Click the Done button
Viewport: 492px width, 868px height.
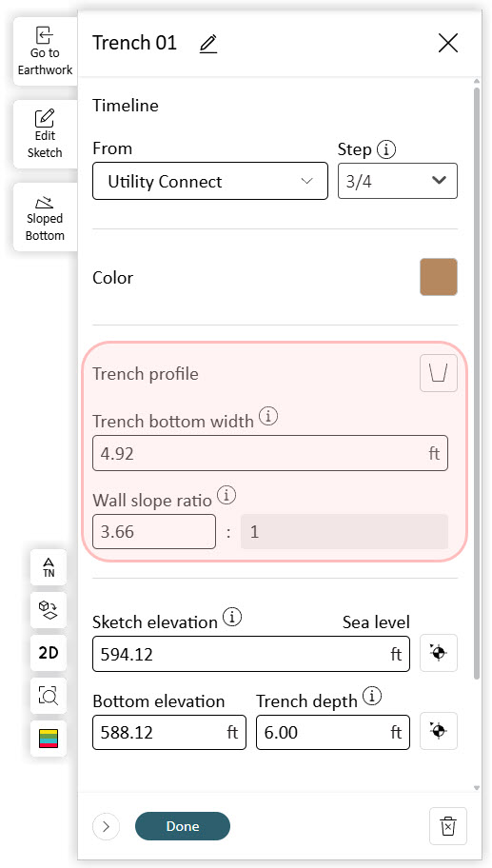click(x=183, y=826)
